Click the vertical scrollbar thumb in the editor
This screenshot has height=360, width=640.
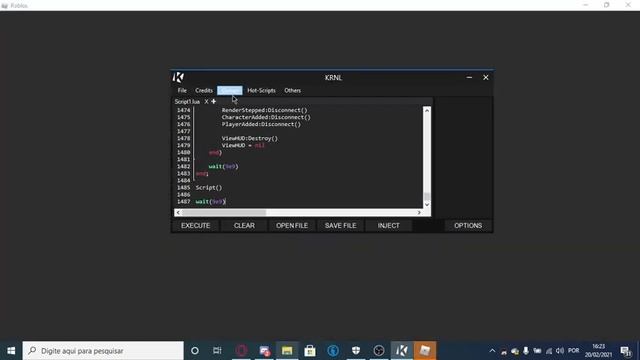point(427,196)
